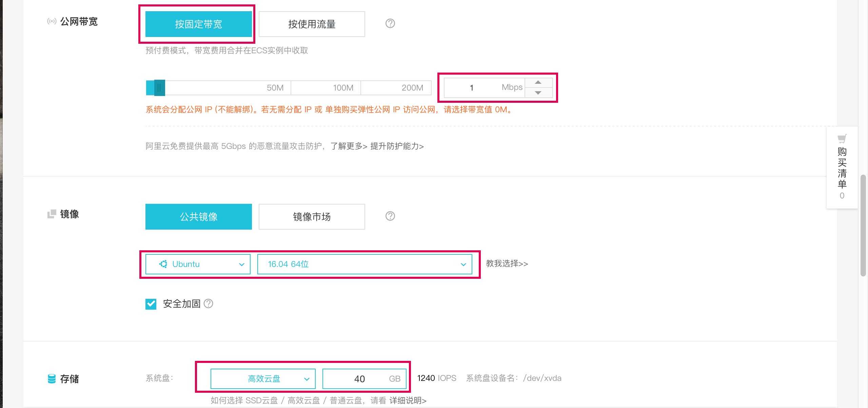Click the 教我选择>> link
This screenshot has height=408, width=868.
click(507, 264)
